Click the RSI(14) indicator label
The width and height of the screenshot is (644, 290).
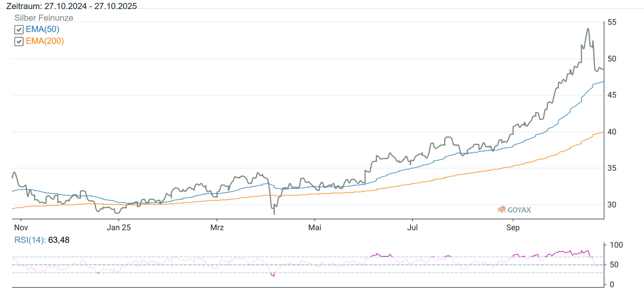pyautogui.click(x=30, y=240)
